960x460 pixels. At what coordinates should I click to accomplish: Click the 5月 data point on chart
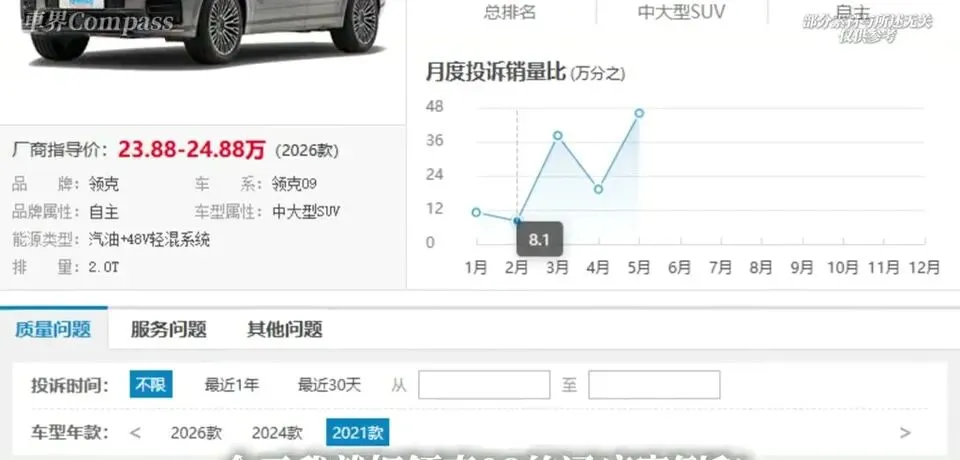tap(639, 113)
